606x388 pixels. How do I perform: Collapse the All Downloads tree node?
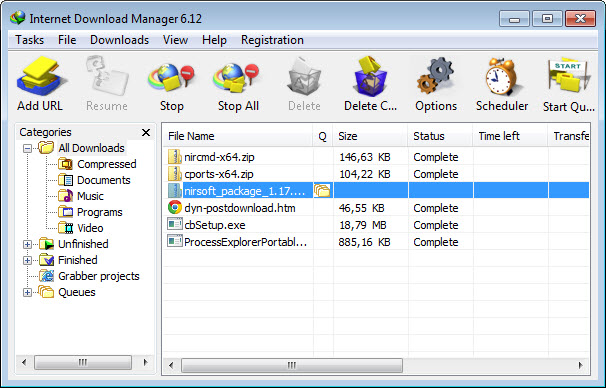tap(27, 148)
